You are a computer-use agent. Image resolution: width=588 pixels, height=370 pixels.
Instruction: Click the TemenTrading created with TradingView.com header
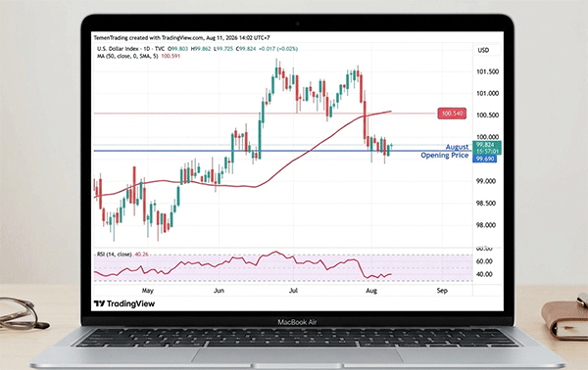(x=182, y=38)
